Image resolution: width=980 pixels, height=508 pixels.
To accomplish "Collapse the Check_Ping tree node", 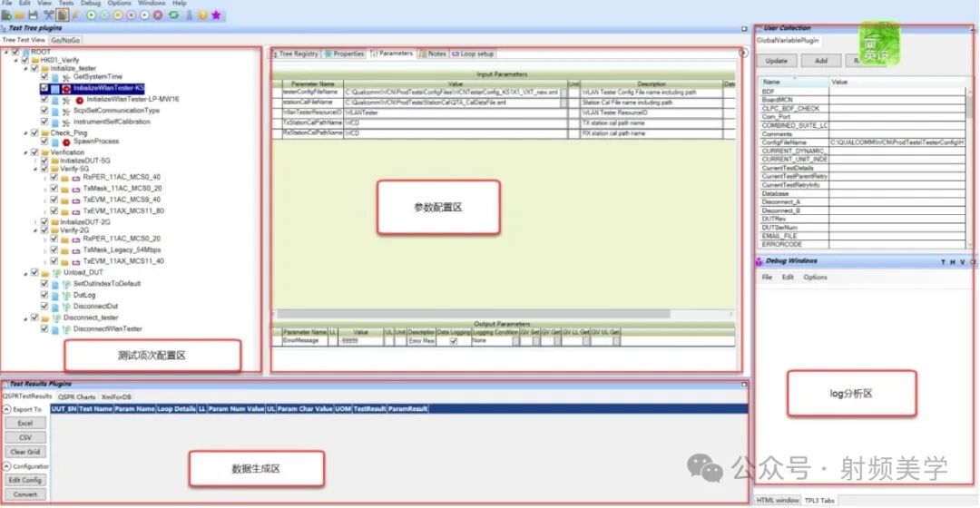I will point(26,133).
